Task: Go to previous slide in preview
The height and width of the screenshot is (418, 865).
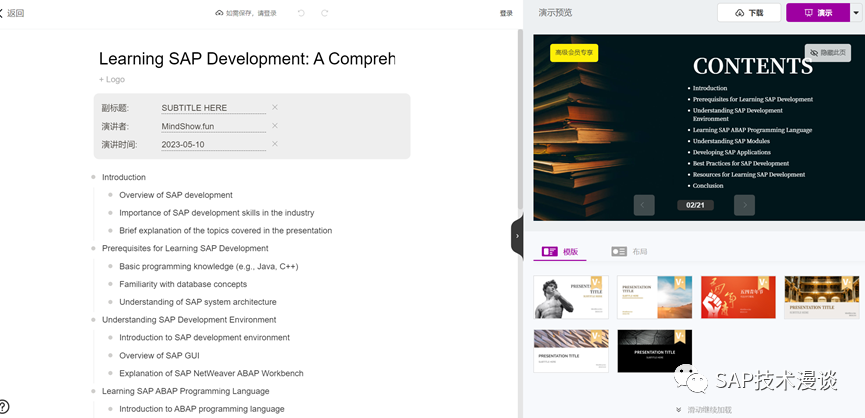Action: (x=644, y=205)
